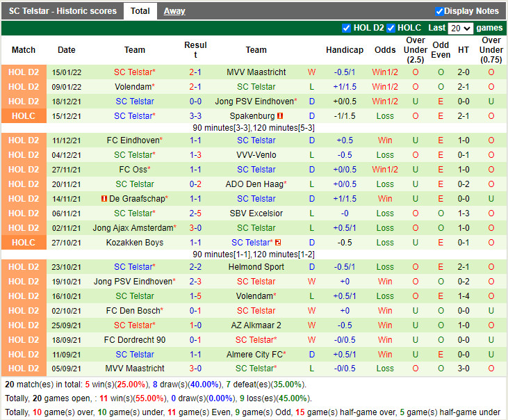
Task: Click red card icon beside De Graafschap
Action: click(104, 198)
